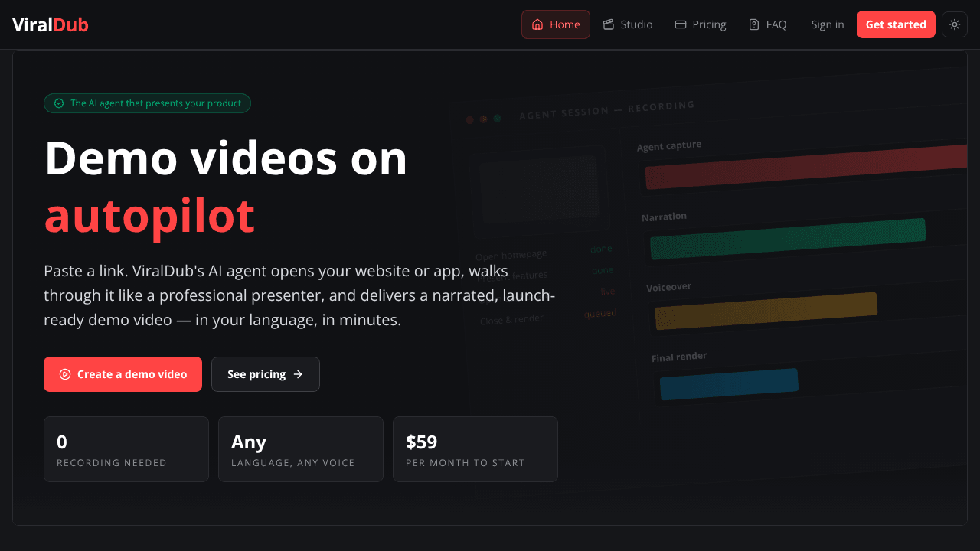The height and width of the screenshot is (551, 980).
Task: Click the FAQ question document icon
Action: coord(754,24)
